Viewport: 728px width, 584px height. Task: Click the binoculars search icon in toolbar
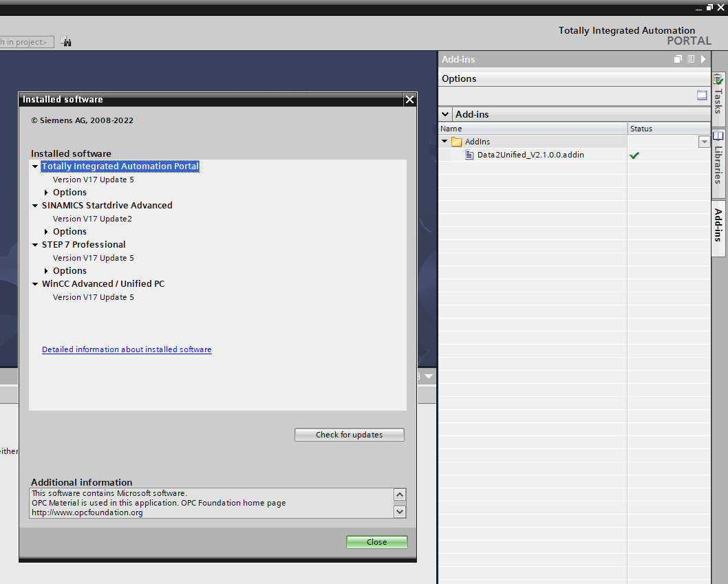pyautogui.click(x=66, y=42)
